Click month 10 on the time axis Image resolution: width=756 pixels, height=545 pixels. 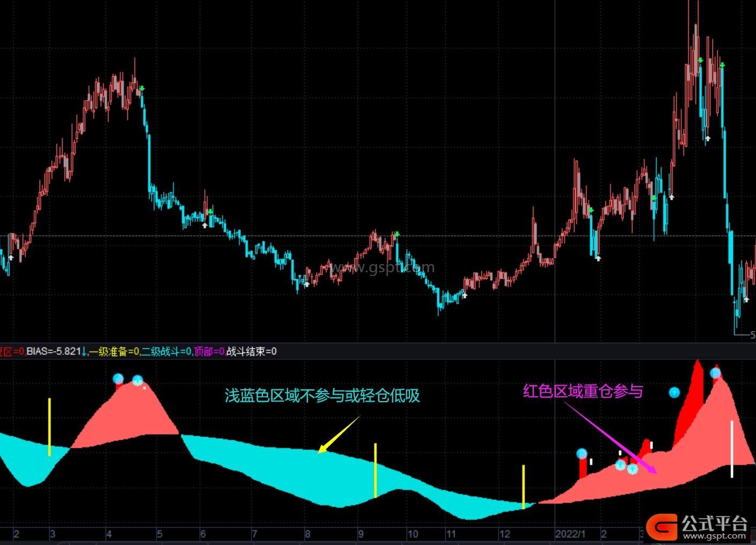click(413, 534)
